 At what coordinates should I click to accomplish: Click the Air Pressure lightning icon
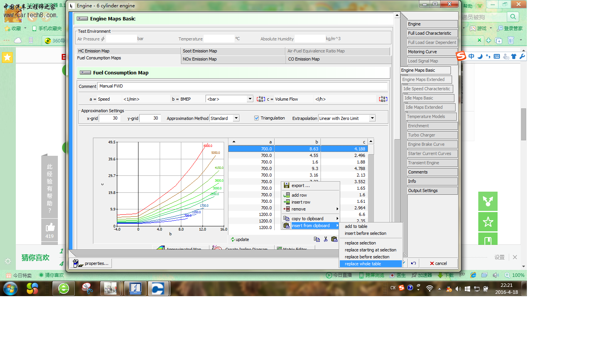[103, 39]
